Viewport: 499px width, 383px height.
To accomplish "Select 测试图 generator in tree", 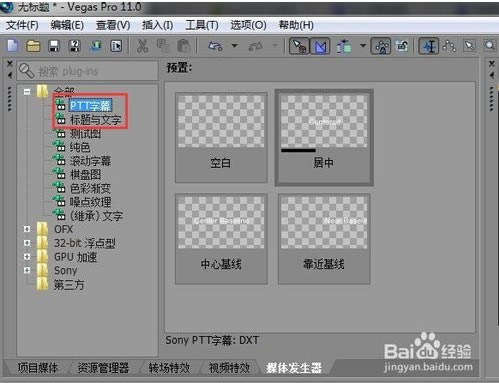I will point(86,134).
